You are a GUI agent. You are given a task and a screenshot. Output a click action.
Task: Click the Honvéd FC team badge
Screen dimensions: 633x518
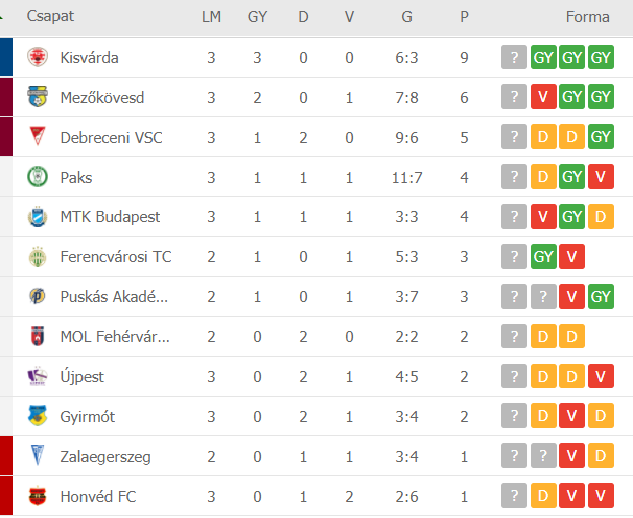click(x=37, y=497)
